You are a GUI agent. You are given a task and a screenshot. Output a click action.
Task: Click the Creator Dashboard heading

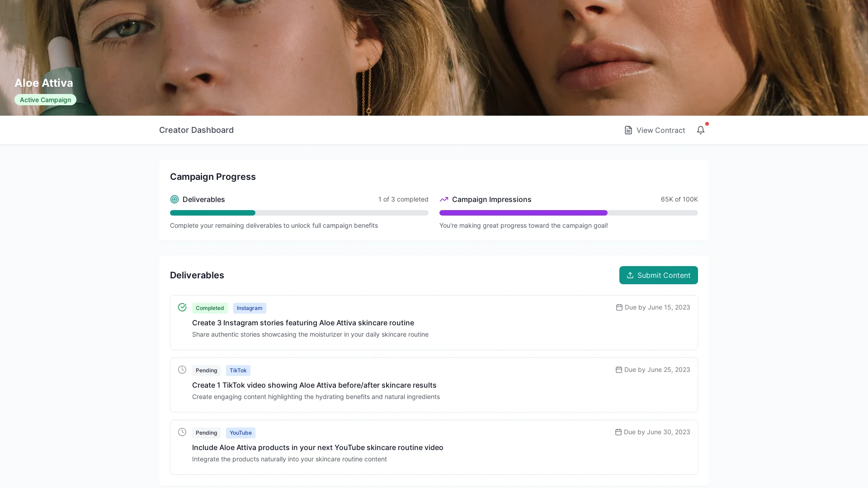point(196,130)
